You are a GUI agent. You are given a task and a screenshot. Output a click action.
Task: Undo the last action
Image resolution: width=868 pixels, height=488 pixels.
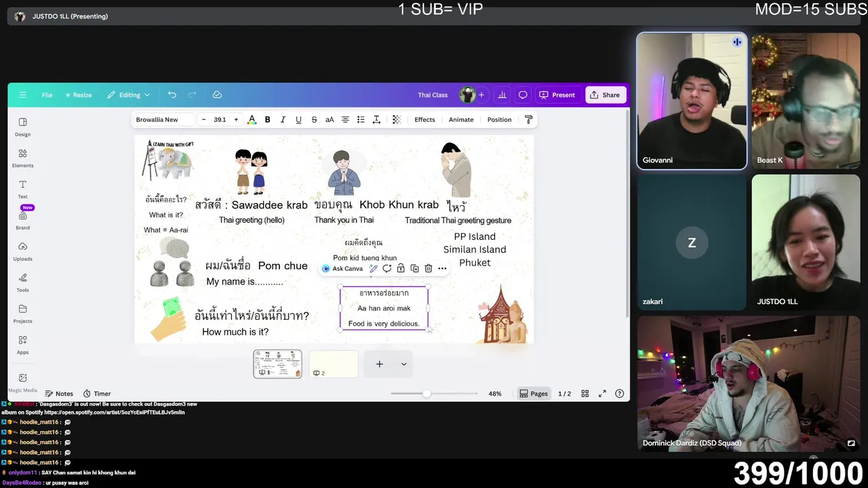click(x=172, y=95)
